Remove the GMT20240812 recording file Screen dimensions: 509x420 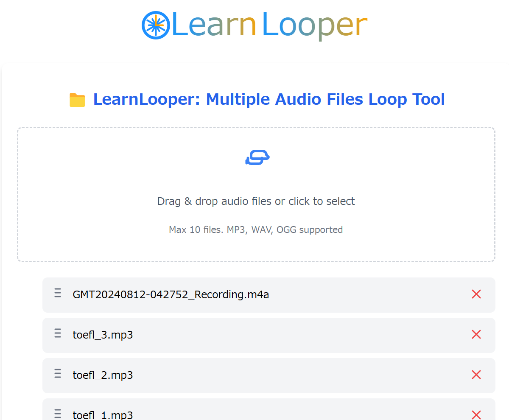[x=476, y=294]
